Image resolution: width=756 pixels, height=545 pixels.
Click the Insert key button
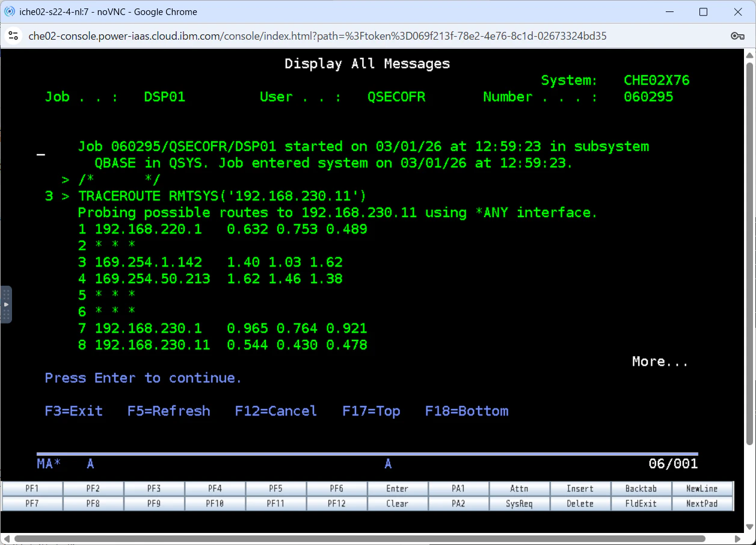click(x=580, y=488)
